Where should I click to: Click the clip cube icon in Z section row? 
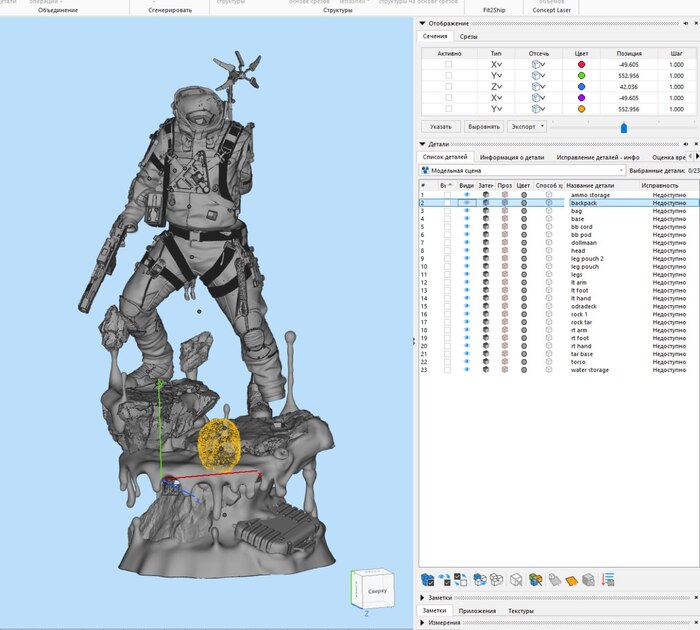(536, 87)
